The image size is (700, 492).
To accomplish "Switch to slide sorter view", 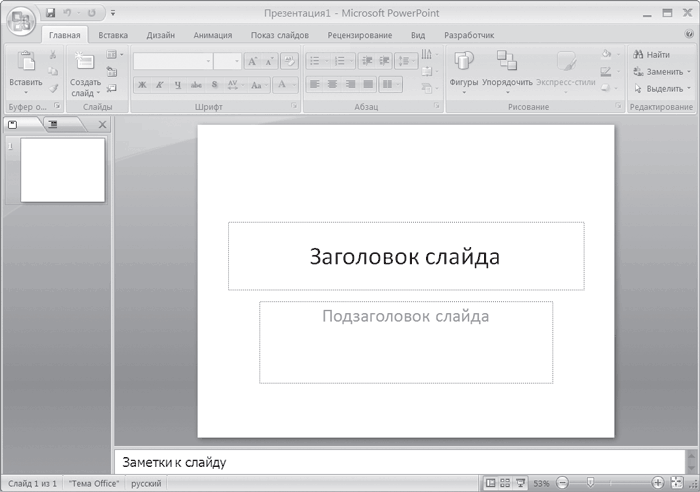I will click(x=505, y=483).
